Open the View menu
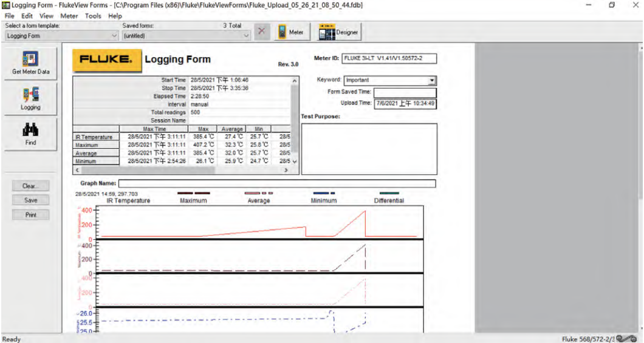 pyautogui.click(x=46, y=16)
